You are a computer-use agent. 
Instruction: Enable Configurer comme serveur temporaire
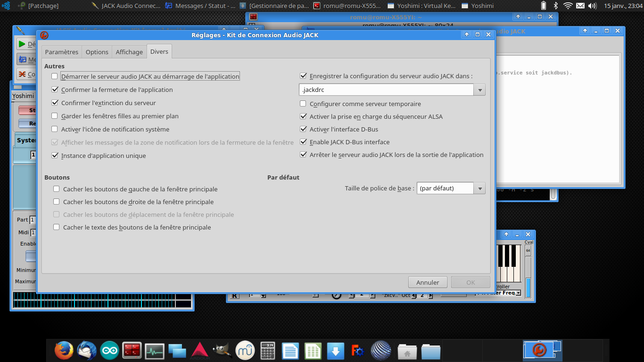303,104
